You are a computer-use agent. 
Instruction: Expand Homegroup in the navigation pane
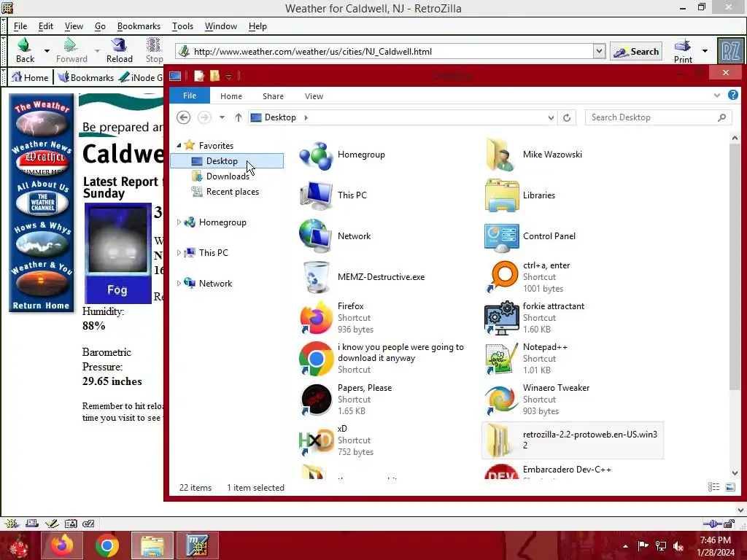[179, 222]
